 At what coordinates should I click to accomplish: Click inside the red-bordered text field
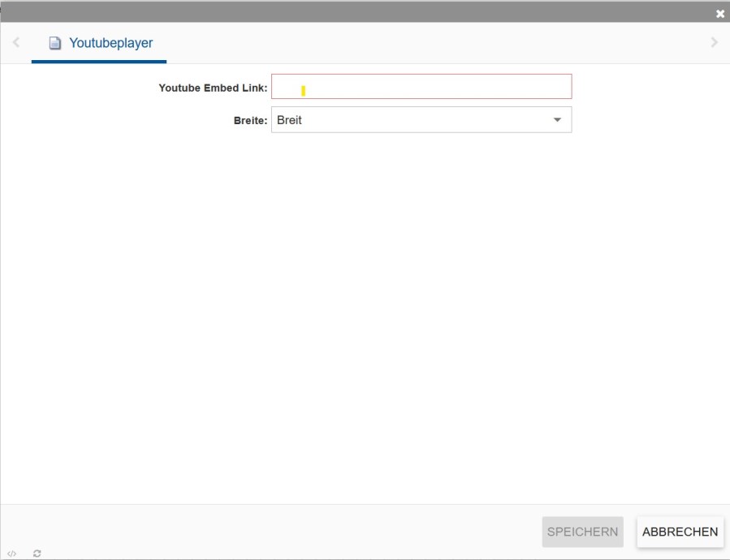(422, 86)
